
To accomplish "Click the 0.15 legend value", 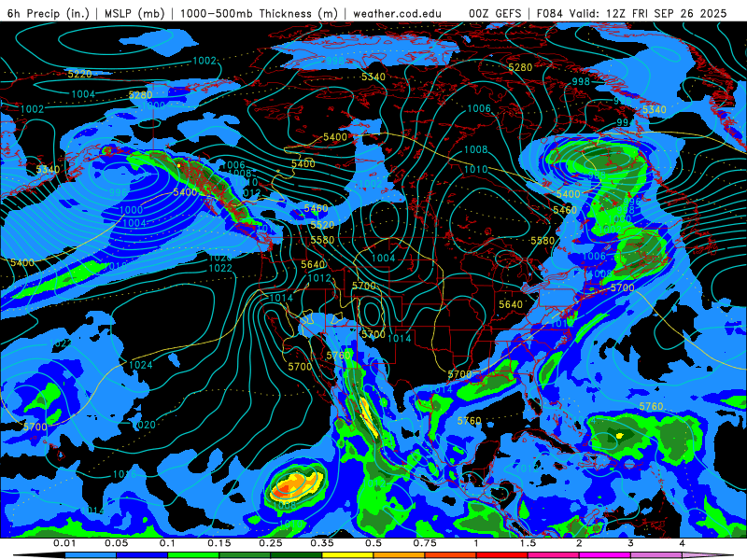I will pyautogui.click(x=219, y=543).
